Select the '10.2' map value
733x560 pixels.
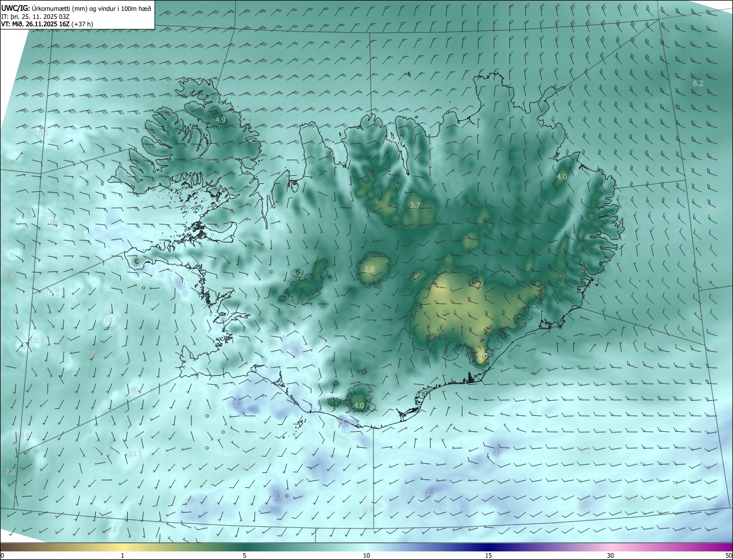point(52,293)
